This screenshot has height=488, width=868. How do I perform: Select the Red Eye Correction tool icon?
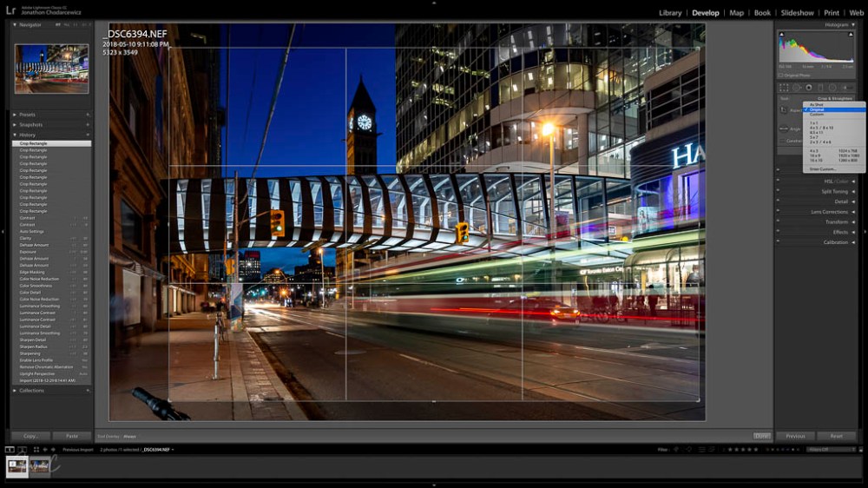[808, 88]
